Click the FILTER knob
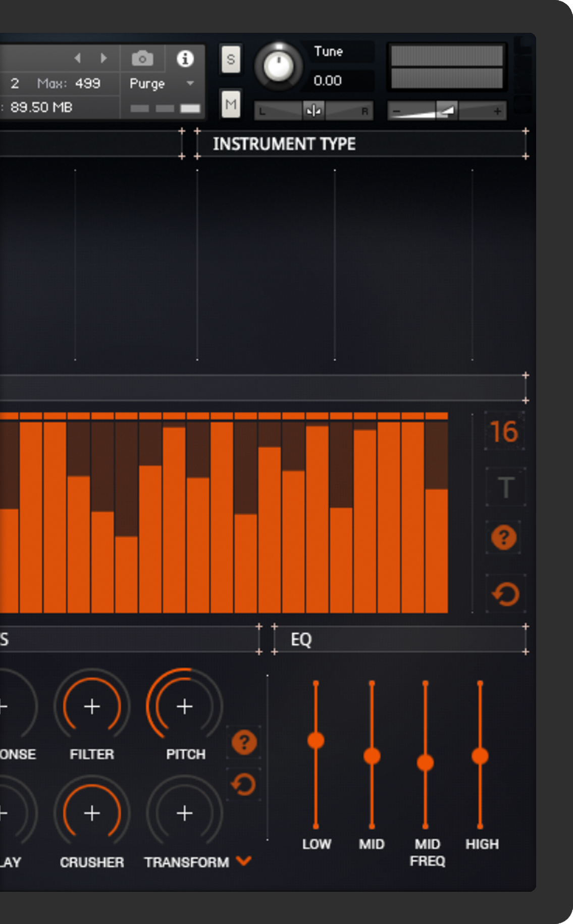The width and height of the screenshot is (573, 924). [x=92, y=706]
